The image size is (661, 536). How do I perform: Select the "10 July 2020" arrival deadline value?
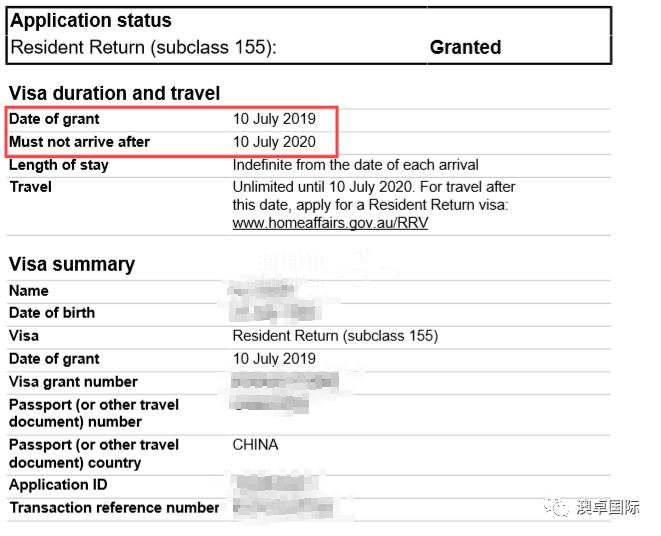click(x=274, y=142)
